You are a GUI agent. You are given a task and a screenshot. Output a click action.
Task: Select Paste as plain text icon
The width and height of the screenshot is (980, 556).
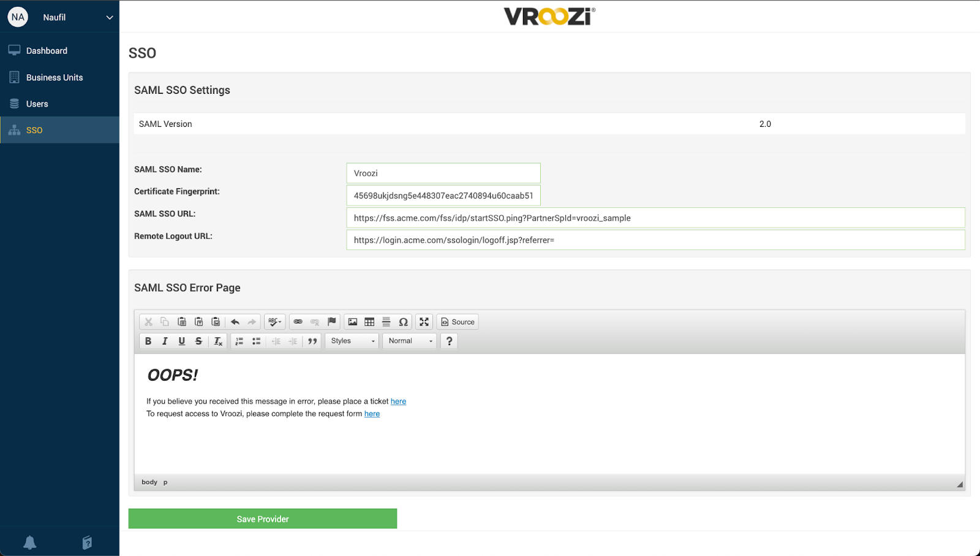[199, 322]
